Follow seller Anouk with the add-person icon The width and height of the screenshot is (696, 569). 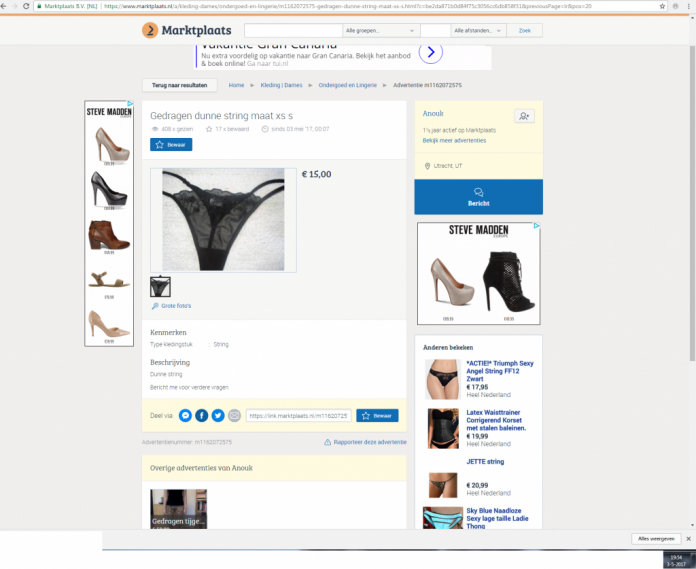tap(524, 116)
